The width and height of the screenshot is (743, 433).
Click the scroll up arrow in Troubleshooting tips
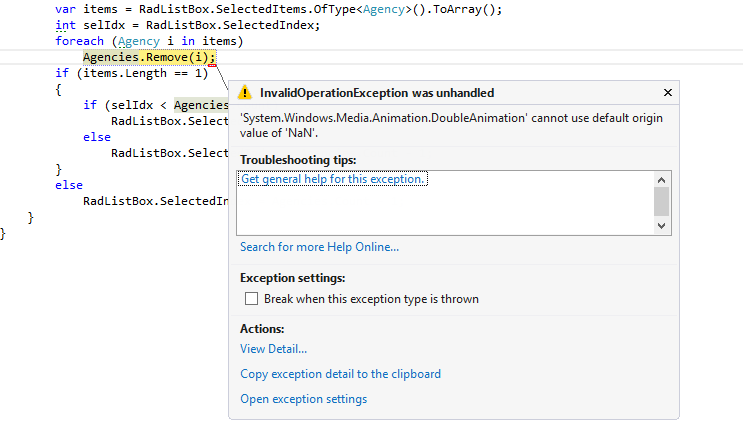(x=661, y=179)
